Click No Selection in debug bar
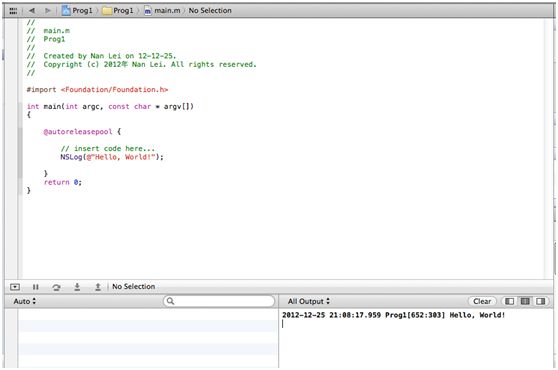 coord(133,286)
